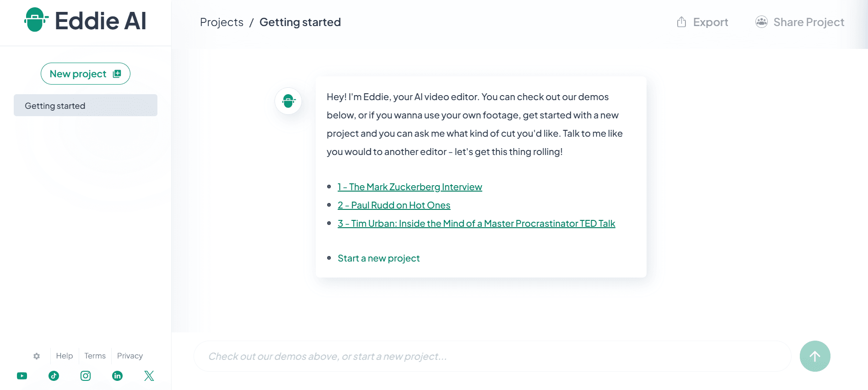This screenshot has width=868, height=390.
Task: Navigate to Projects via the breadcrumb
Action: pos(221,21)
